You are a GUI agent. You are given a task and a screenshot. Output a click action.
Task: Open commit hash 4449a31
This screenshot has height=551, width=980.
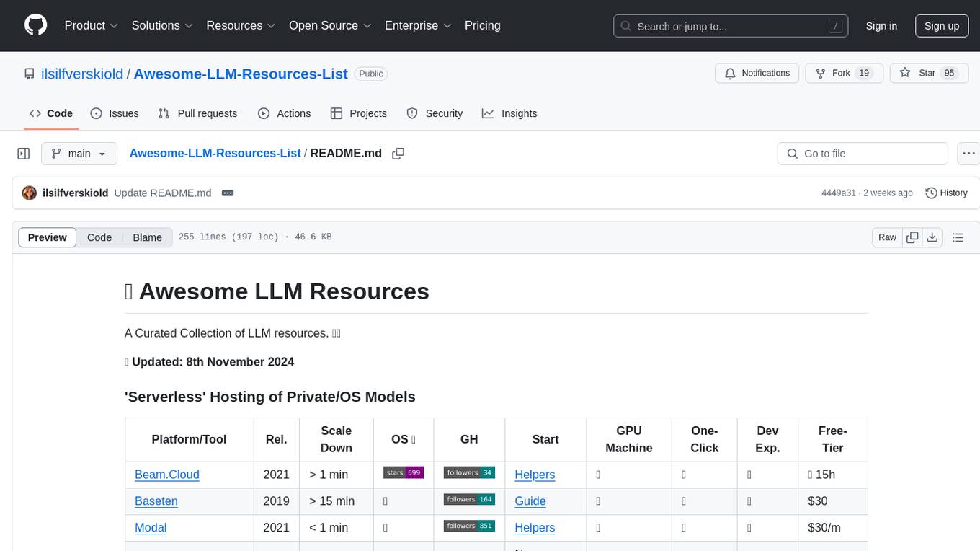point(839,193)
